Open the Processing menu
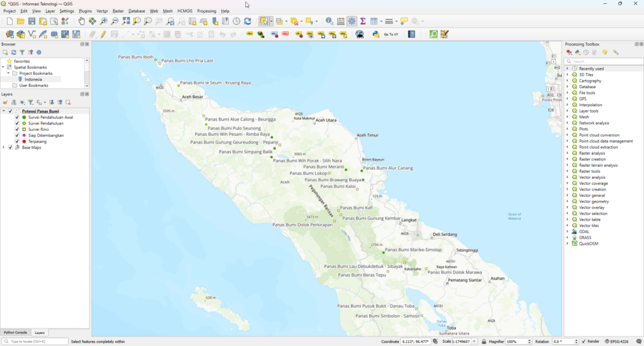644x346 pixels. [x=206, y=11]
